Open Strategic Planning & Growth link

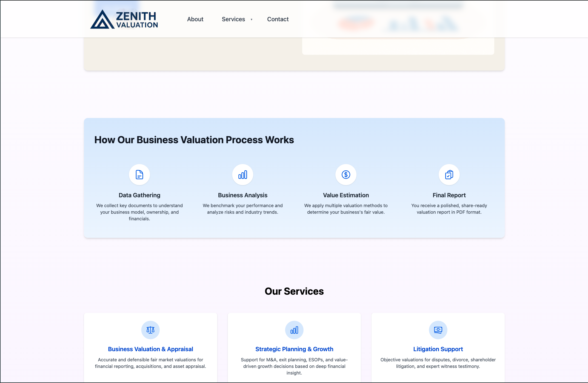294,349
